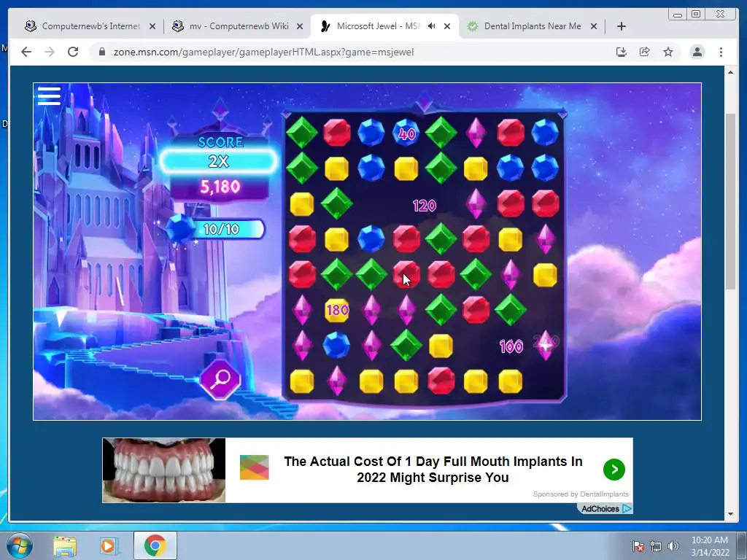Switch to the Computernewb's Internet tab

90,26
